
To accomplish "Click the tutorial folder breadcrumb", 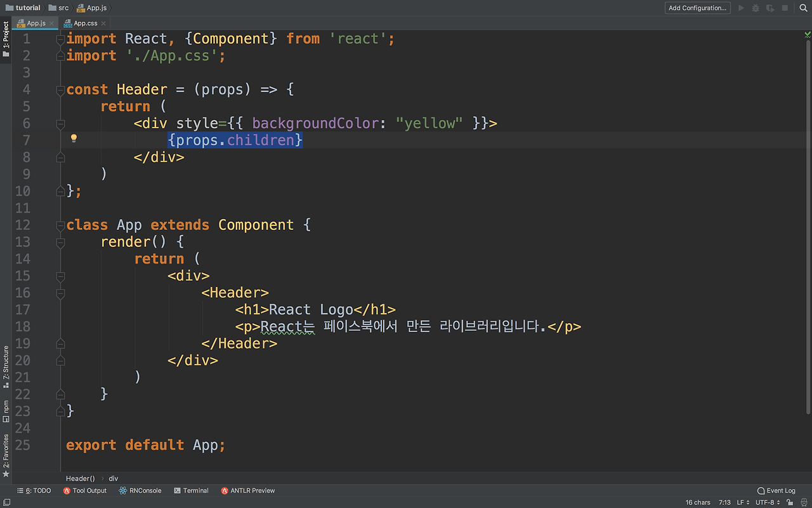I will (x=23, y=8).
